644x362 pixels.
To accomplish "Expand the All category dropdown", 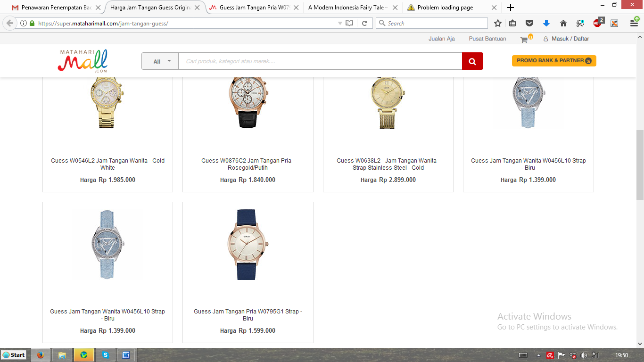I will coord(160,61).
